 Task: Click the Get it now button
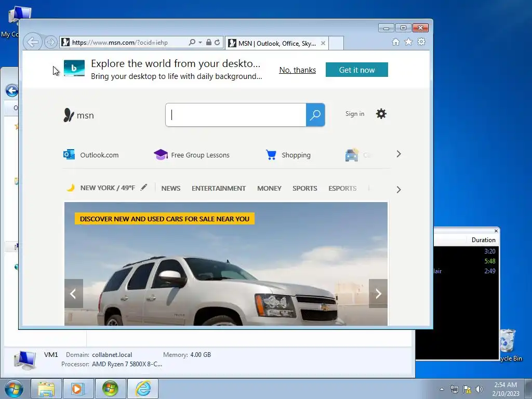[x=356, y=70]
